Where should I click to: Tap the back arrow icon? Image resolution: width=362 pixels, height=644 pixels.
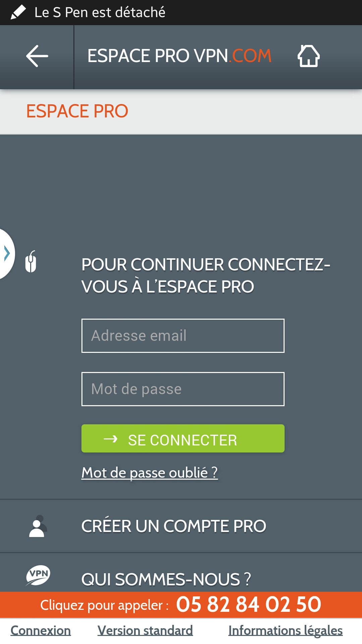[x=37, y=56]
